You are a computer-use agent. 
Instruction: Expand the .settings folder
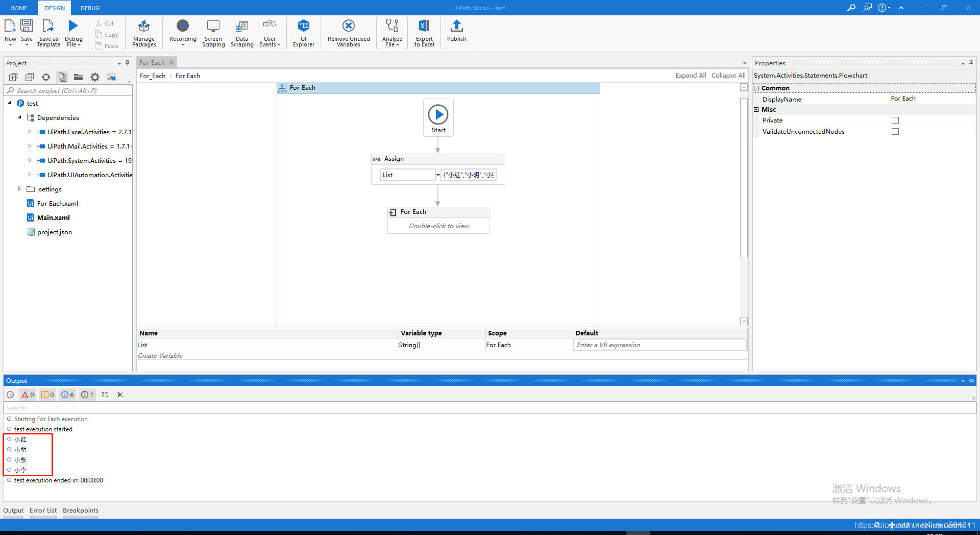click(x=19, y=189)
